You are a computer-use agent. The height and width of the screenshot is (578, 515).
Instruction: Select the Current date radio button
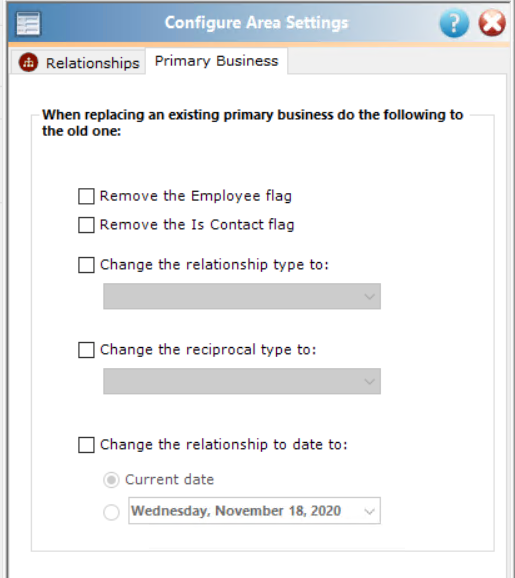[x=111, y=480]
